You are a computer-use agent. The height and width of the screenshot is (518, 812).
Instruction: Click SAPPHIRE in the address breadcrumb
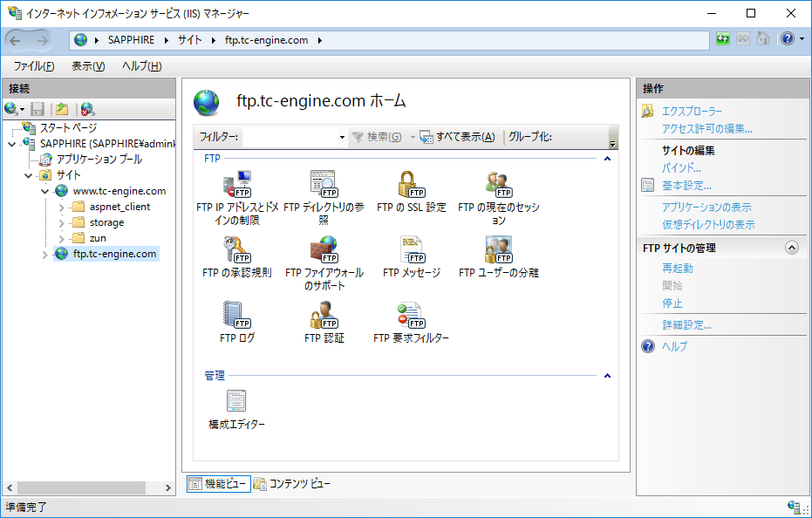(131, 40)
